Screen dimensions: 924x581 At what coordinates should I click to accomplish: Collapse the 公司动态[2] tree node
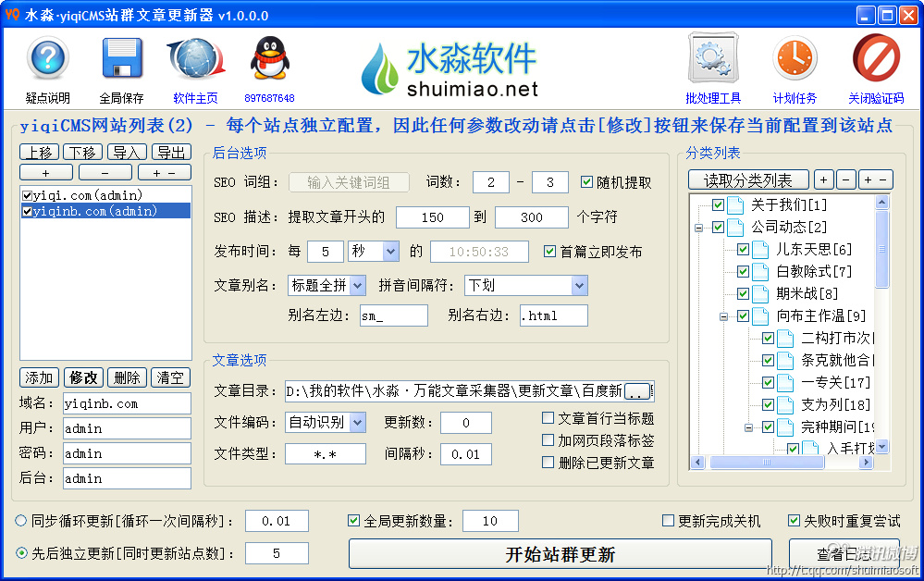pos(699,228)
